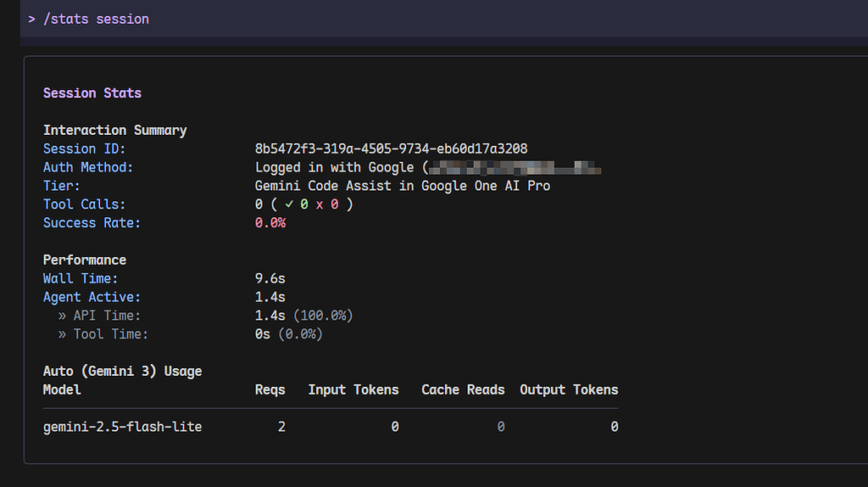Image resolution: width=868 pixels, height=487 pixels.
Task: Click the '» Tool Time:' label
Action: pos(103,334)
